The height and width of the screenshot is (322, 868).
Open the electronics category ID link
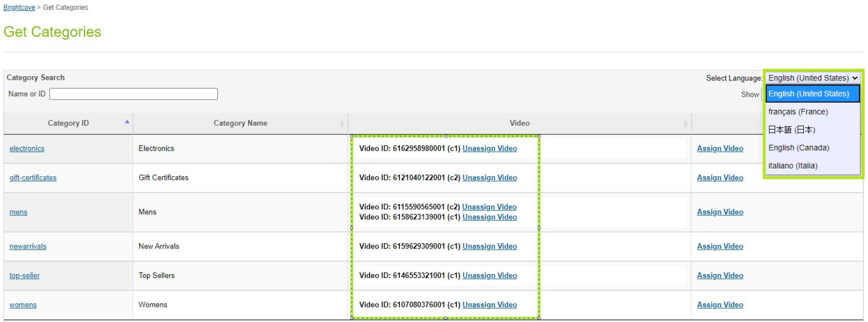pyautogui.click(x=27, y=148)
